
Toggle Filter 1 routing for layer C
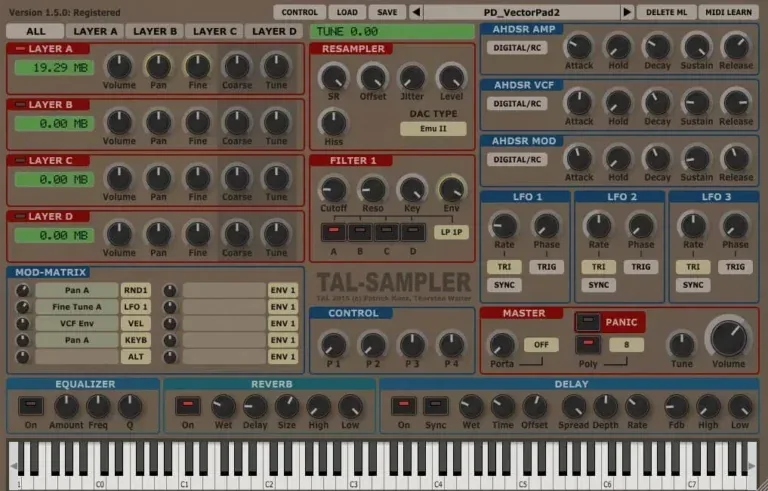click(386, 232)
